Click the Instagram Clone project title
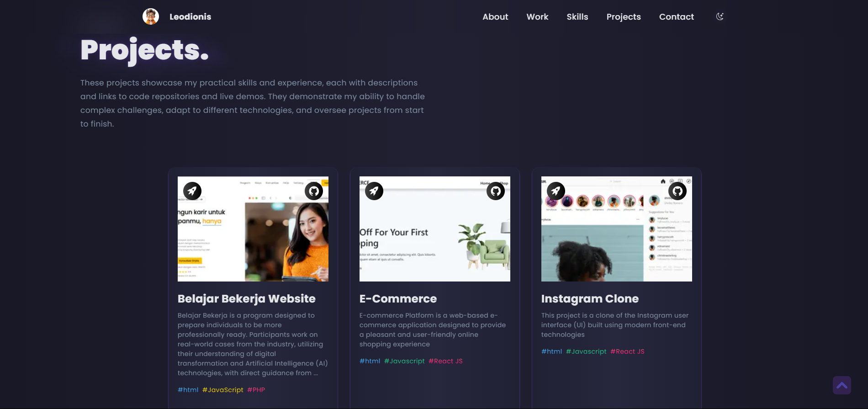This screenshot has width=868, height=409. [x=590, y=299]
